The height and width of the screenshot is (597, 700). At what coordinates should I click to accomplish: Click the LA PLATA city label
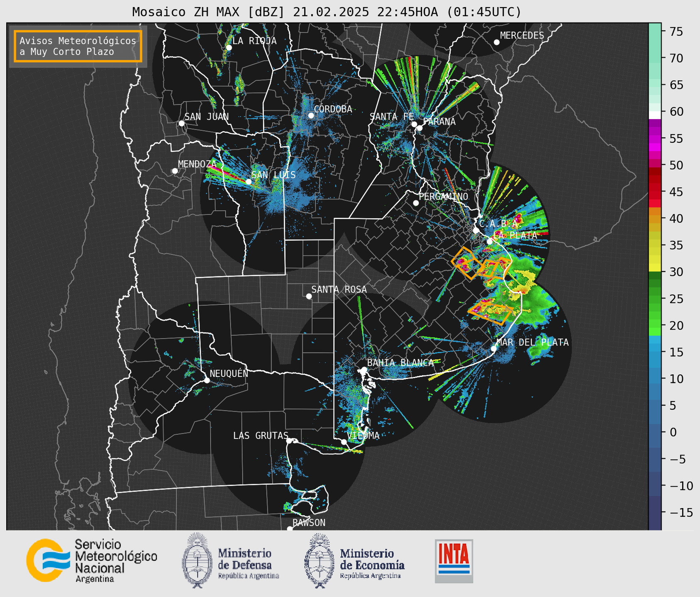(x=515, y=235)
